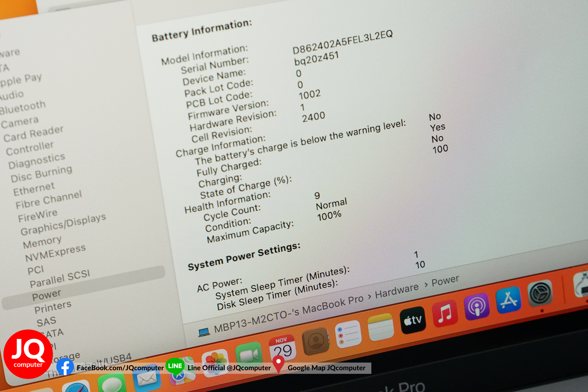Click the Condition value Normal
This screenshot has height=392, width=588.
(331, 203)
